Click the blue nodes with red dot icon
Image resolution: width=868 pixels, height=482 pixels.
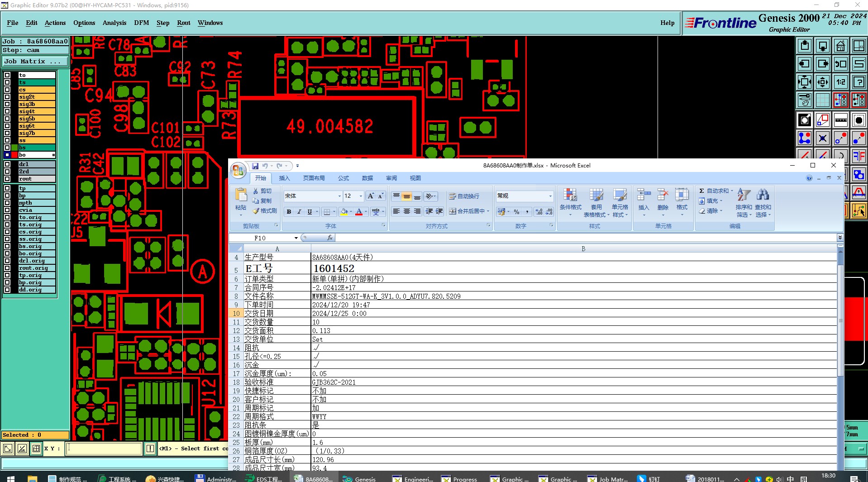tap(805, 138)
